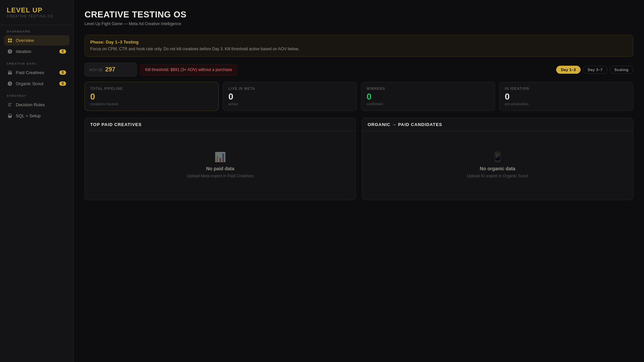Click the Decision Rules list icon
Screen dimensions: 644x362
10,105
